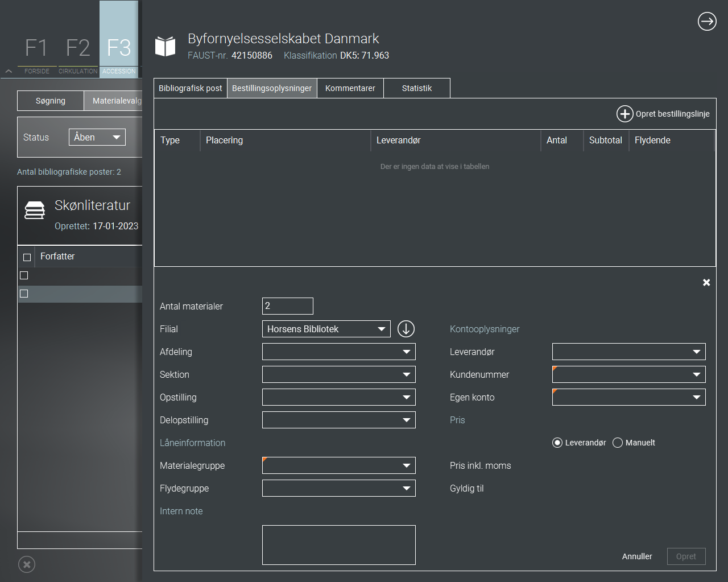
Task: Click the open book material icon
Action: tap(166, 47)
